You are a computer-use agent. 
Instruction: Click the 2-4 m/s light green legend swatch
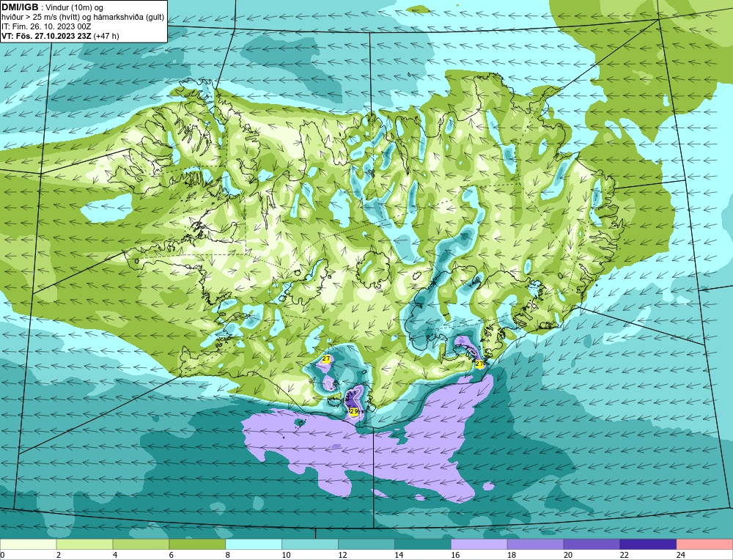84,545
